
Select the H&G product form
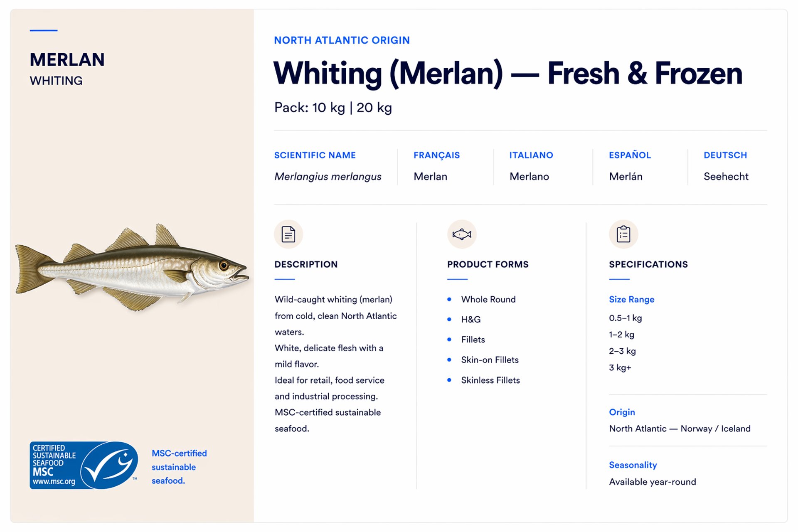[470, 319]
